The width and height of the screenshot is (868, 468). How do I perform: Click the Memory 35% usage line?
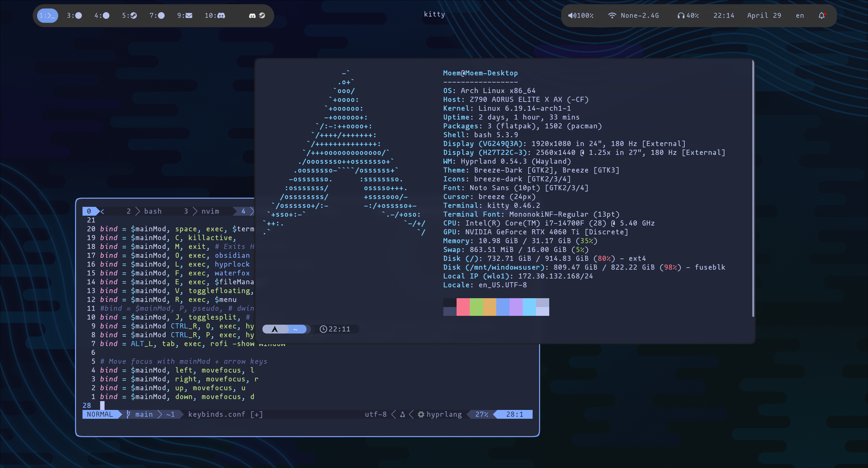click(x=520, y=241)
